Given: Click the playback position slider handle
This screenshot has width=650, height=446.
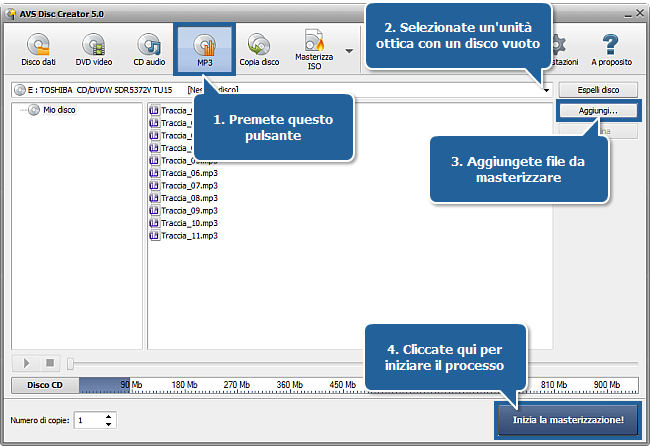Looking at the screenshot, I should (70, 364).
